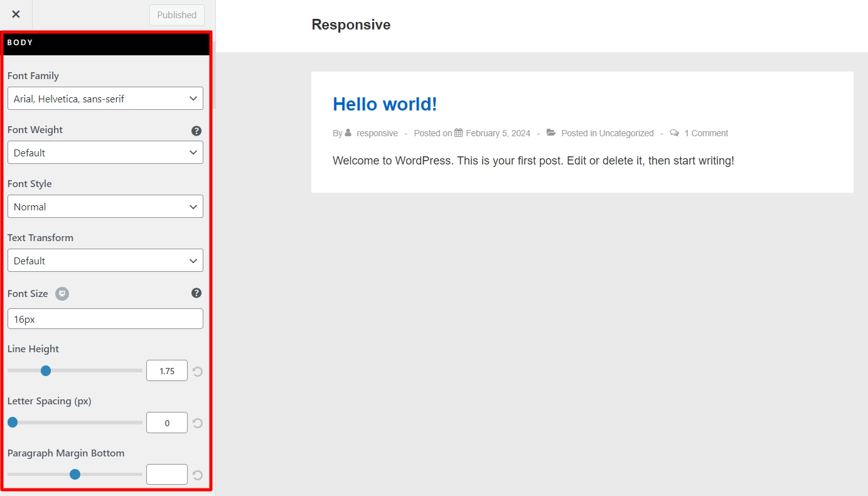Click the Font Size desktop device icon
Image resolution: width=868 pixels, height=496 pixels.
pos(62,294)
